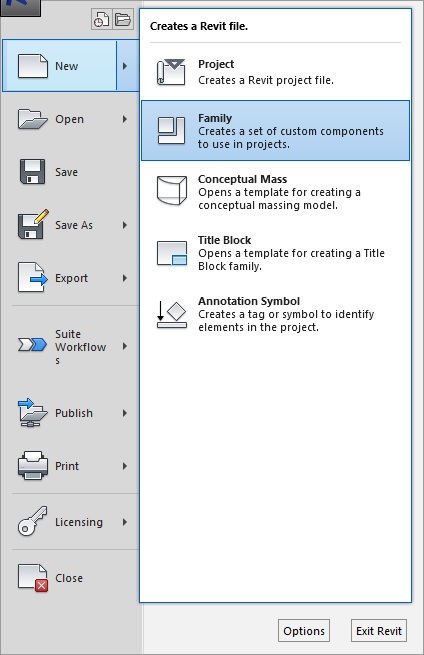This screenshot has width=424, height=655.
Task: Expand the Open submenu arrow
Action: pyautogui.click(x=125, y=119)
